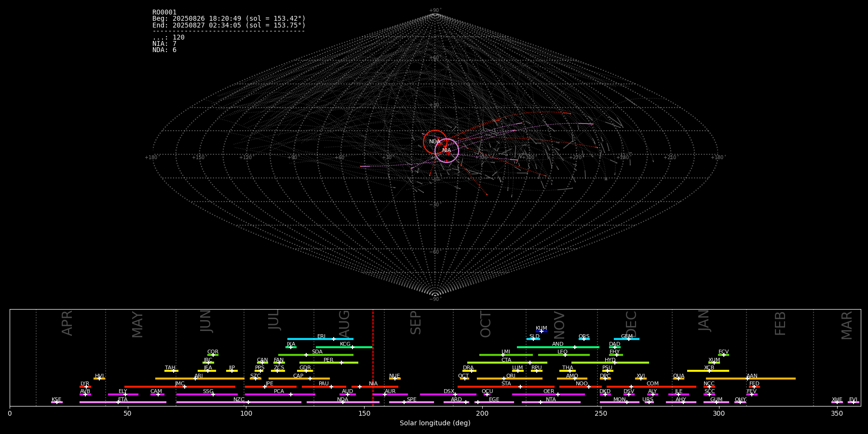868x434 pixels.
Task: Select the XHE shower label
Action: (x=837, y=400)
